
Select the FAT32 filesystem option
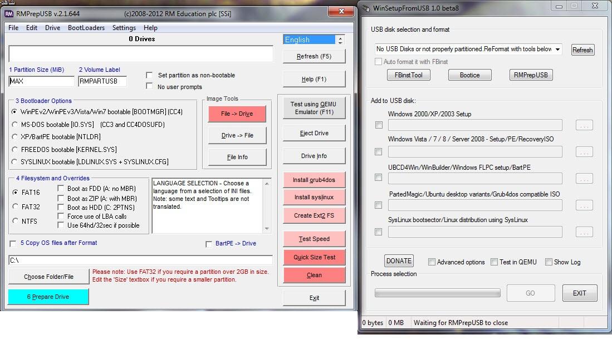click(15, 206)
